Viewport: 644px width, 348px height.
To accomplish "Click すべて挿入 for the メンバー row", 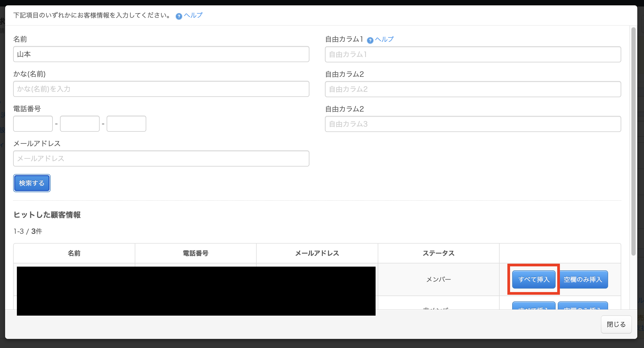I will (x=534, y=279).
